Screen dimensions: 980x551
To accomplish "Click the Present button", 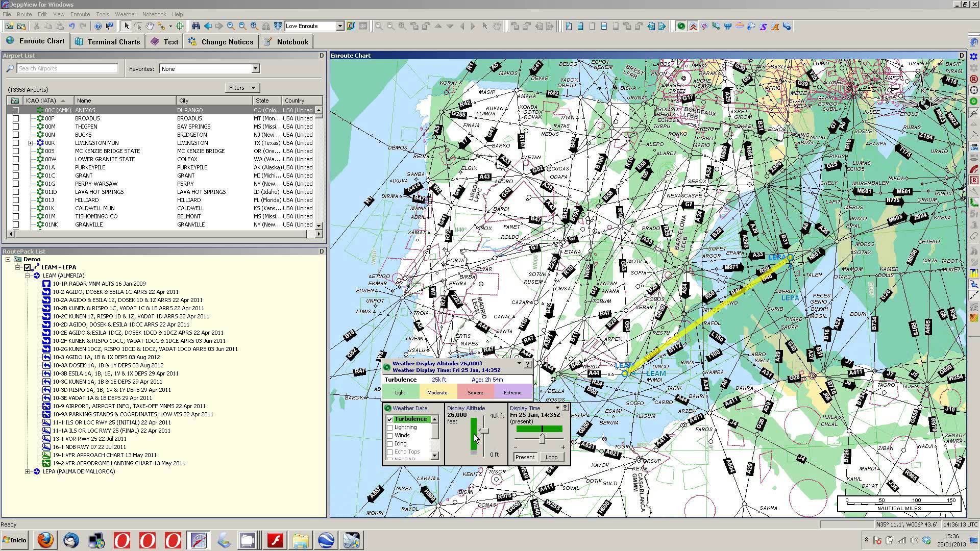I will point(525,457).
